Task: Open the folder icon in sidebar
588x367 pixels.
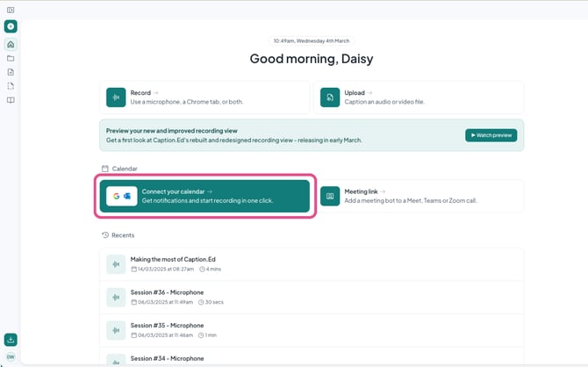Action: click(11, 58)
